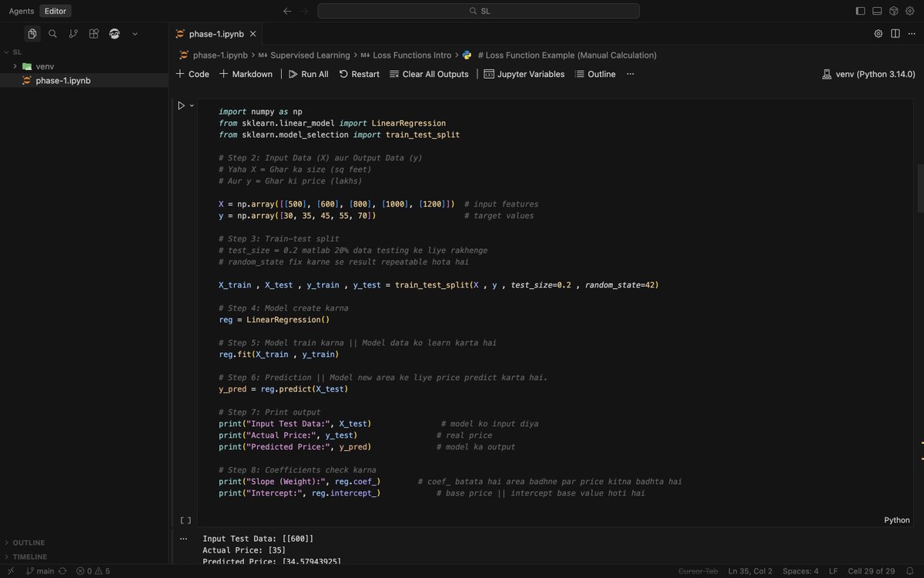Click the cube icon in title bar
This screenshot has height=578, width=924.
coord(894,11)
